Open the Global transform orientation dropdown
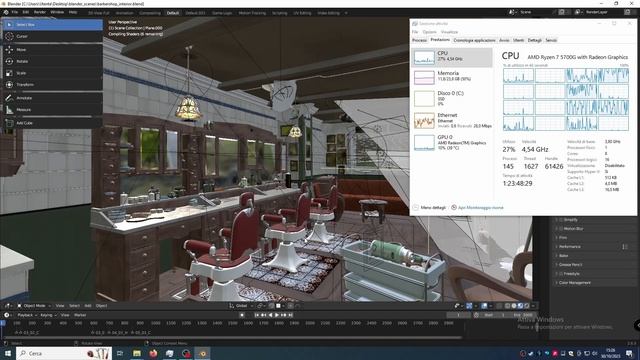This screenshot has height=360, width=640. pos(242,306)
